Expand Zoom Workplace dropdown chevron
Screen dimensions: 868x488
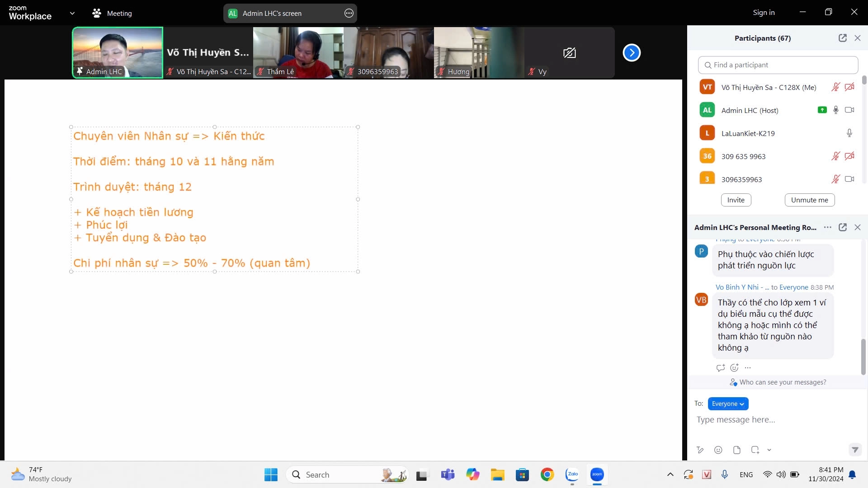pyautogui.click(x=72, y=13)
